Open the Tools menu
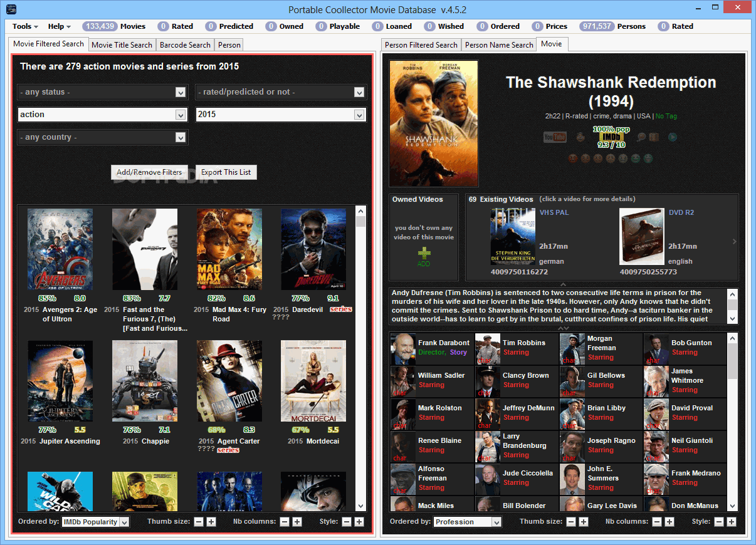Screen dimensions: 756x545 click(25, 26)
